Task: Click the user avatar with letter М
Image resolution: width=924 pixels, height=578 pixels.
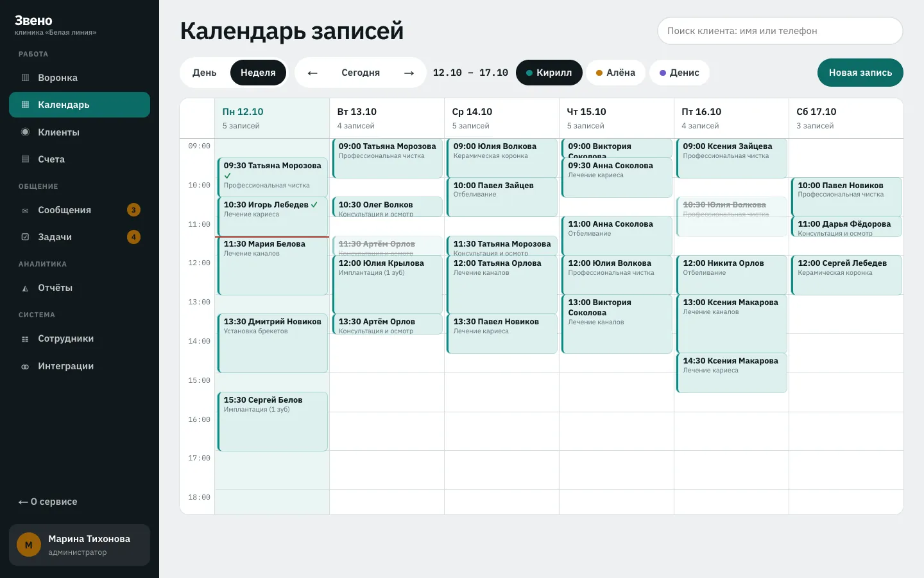Action: click(29, 545)
